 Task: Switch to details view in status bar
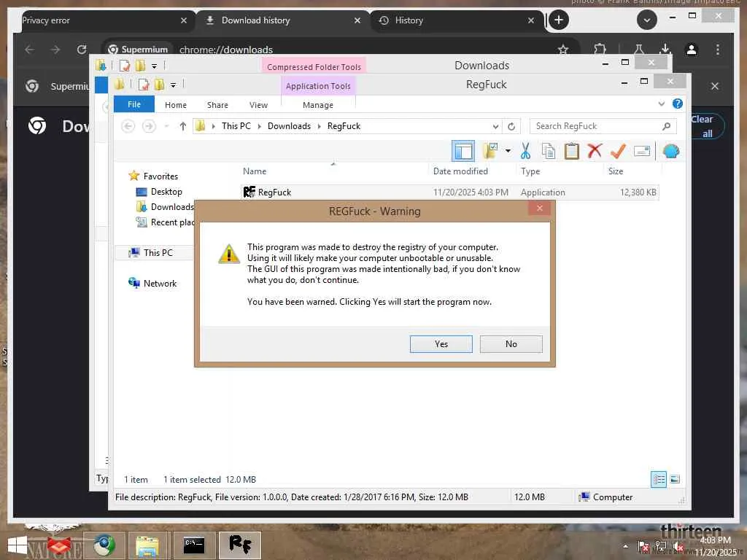[x=659, y=479]
